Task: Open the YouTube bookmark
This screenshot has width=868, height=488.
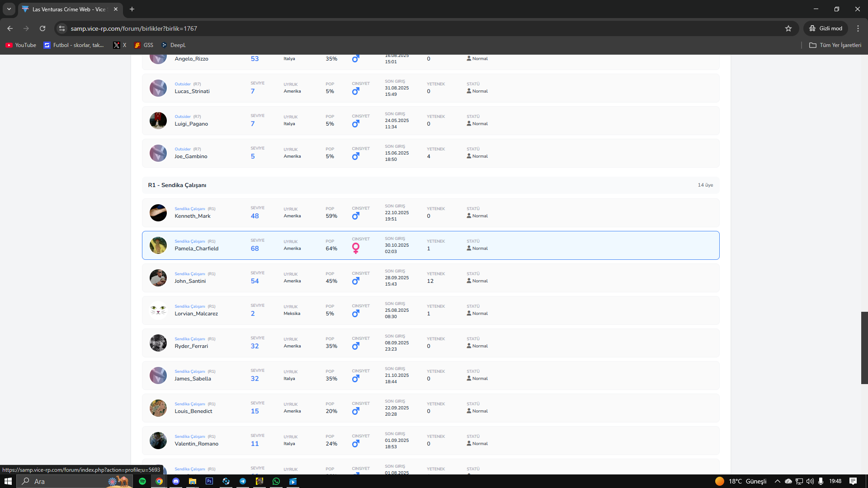Action: tap(21, 45)
